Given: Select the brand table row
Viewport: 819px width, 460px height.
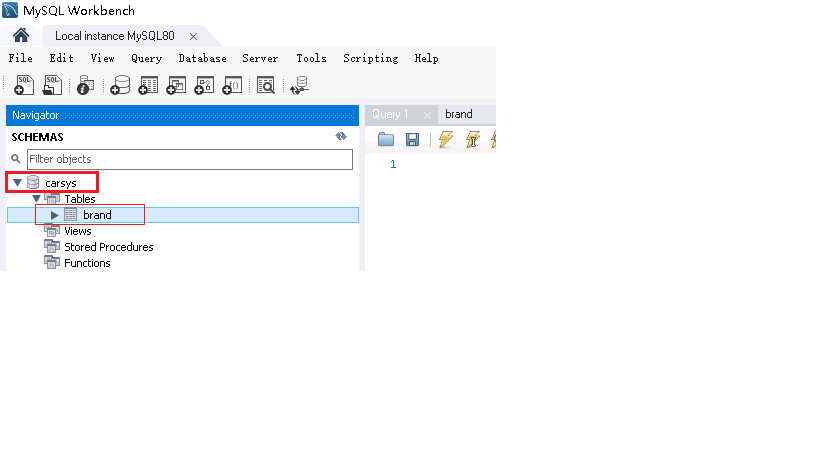Looking at the screenshot, I should (183, 215).
